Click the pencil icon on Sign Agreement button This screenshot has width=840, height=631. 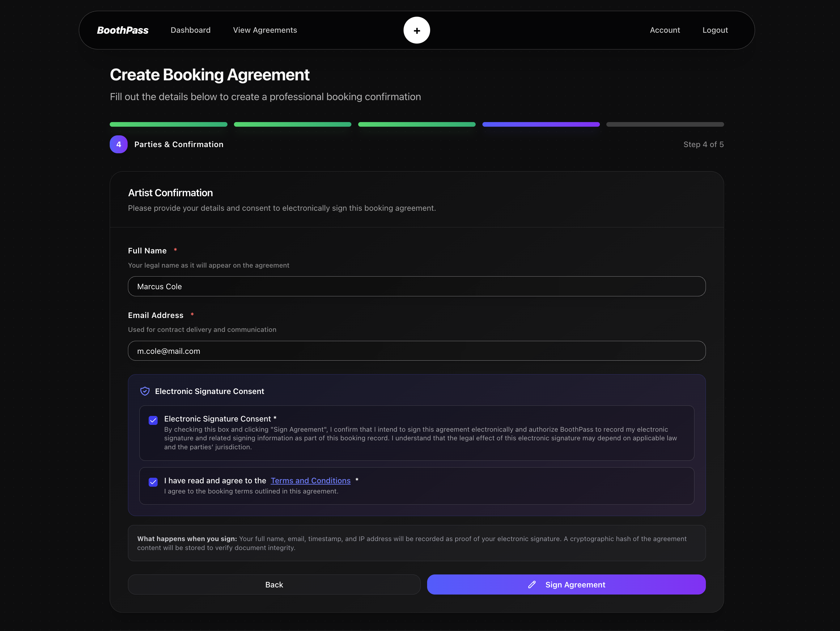(532, 585)
